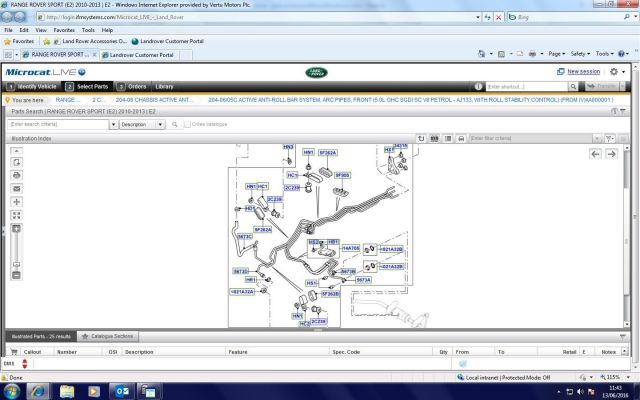Sort parts list by Number column
Viewport: 640px width, 400px height.
(67, 352)
